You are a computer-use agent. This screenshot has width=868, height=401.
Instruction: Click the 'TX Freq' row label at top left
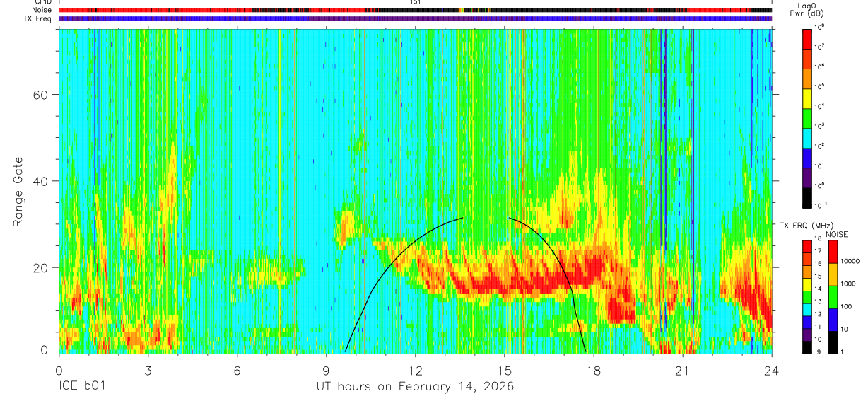pyautogui.click(x=39, y=18)
